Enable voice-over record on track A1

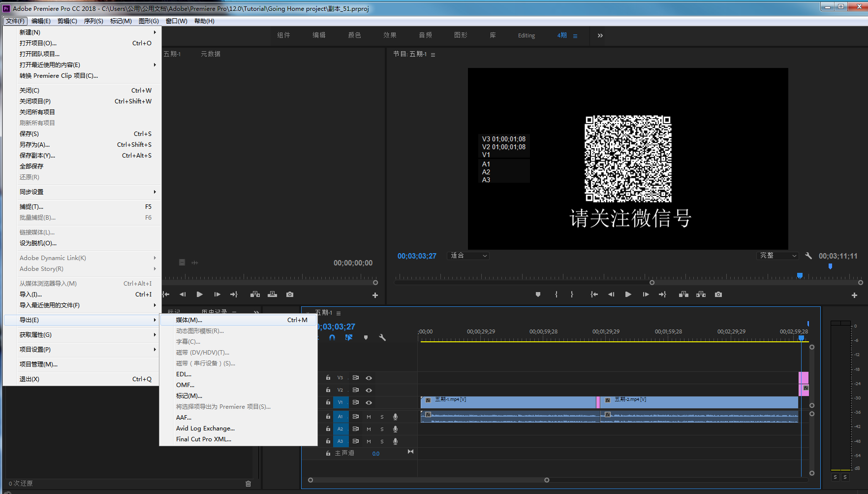click(395, 417)
